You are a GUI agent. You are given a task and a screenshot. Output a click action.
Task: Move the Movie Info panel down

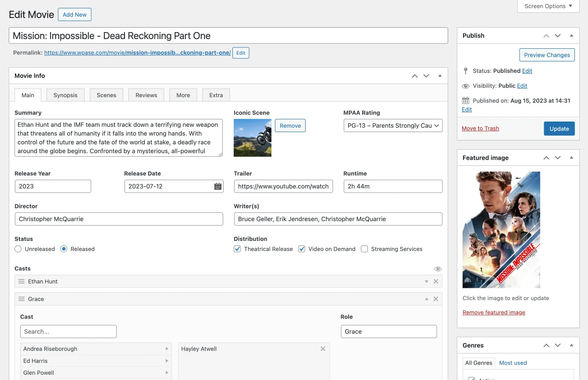pos(426,76)
